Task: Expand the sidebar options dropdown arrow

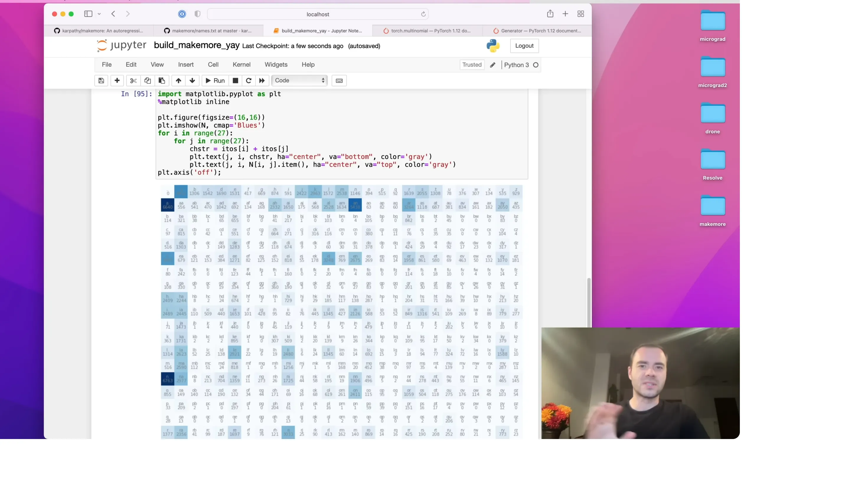Action: 99,14
